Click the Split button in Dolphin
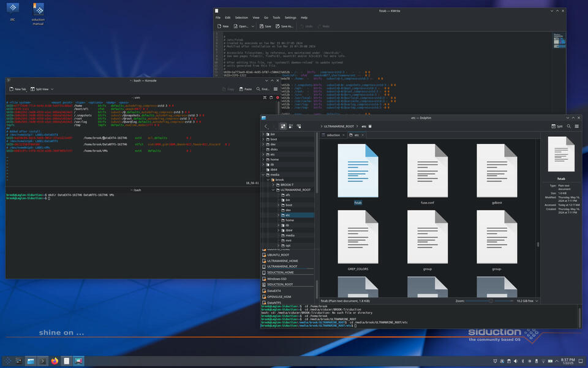The image size is (588, 368). point(557,126)
